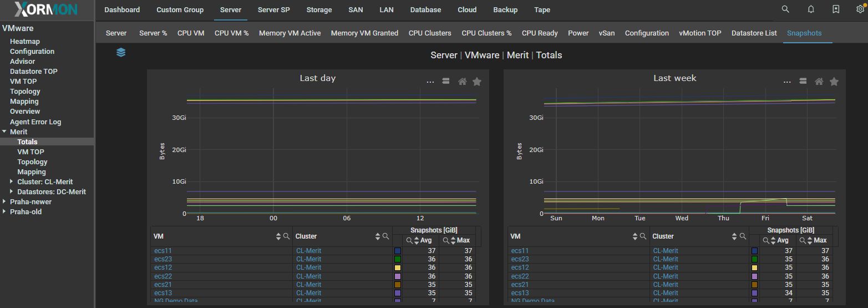Select VM TOP under the Merit tree
This screenshot has width=868, height=308.
point(31,152)
